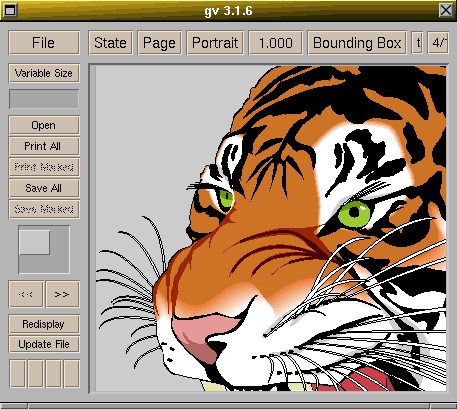Click the Variable Size button
This screenshot has width=457, height=409.
[x=44, y=73]
